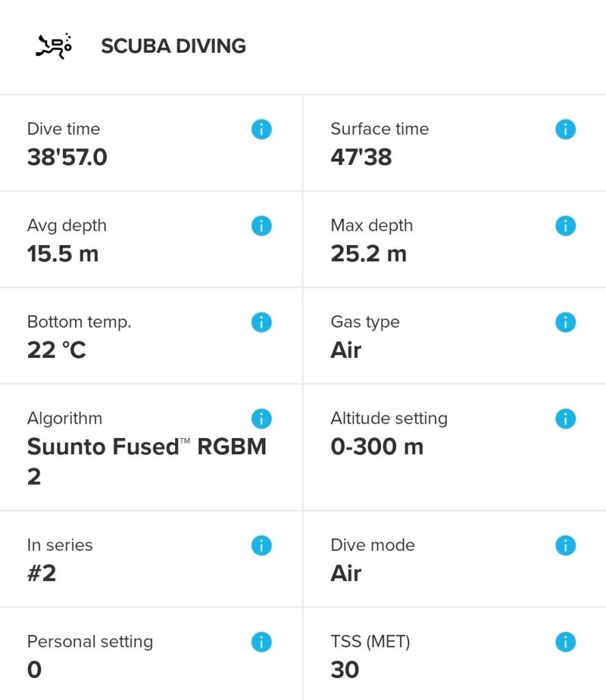The image size is (606, 700).
Task: Select the Max depth value 25.2 m
Action: pyautogui.click(x=368, y=254)
